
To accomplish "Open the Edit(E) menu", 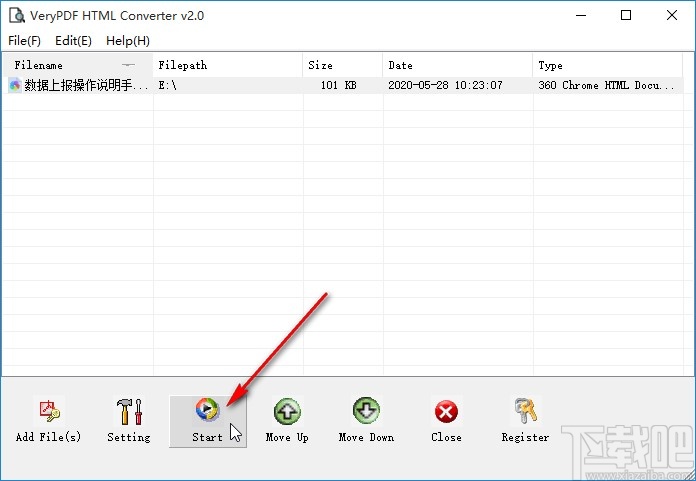I will tap(73, 41).
